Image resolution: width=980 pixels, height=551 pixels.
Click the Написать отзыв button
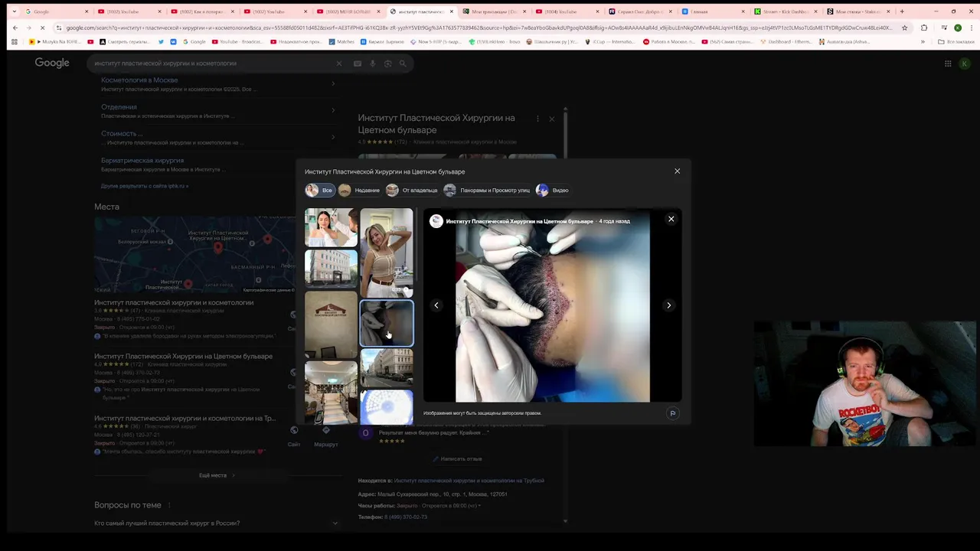[457, 458]
